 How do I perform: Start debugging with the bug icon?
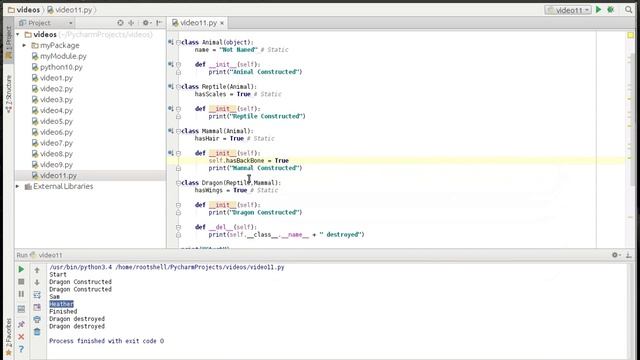coord(611,9)
